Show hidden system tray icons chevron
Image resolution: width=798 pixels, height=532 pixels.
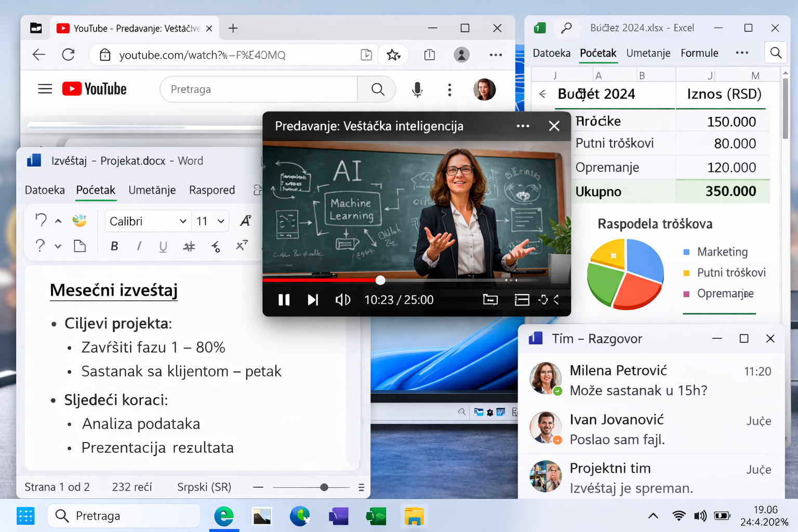point(653,515)
